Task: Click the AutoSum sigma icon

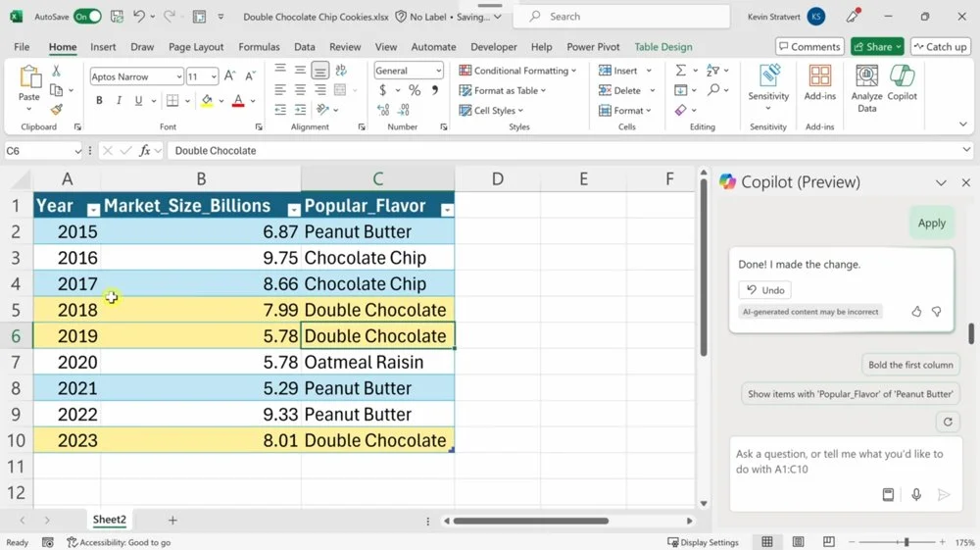Action: click(x=680, y=71)
